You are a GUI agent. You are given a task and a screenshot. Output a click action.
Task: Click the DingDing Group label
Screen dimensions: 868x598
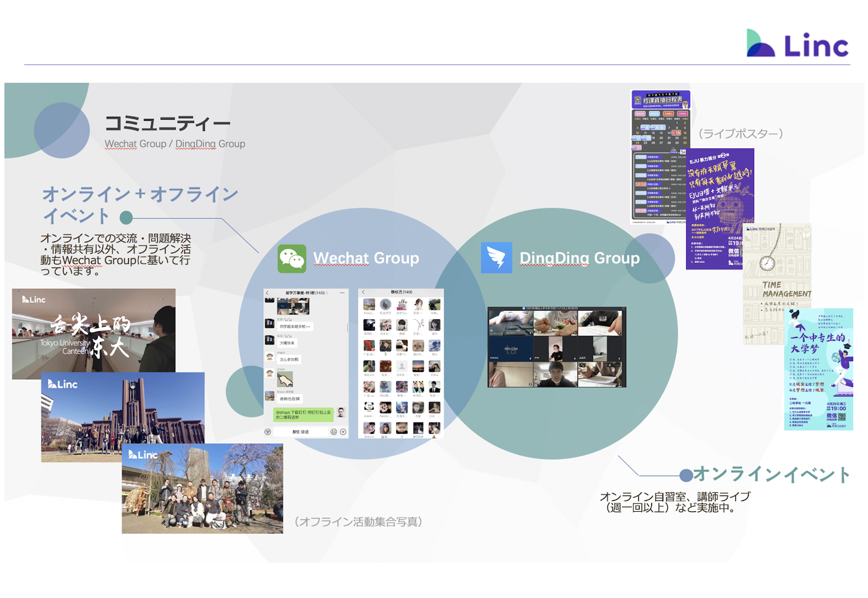pos(579,258)
